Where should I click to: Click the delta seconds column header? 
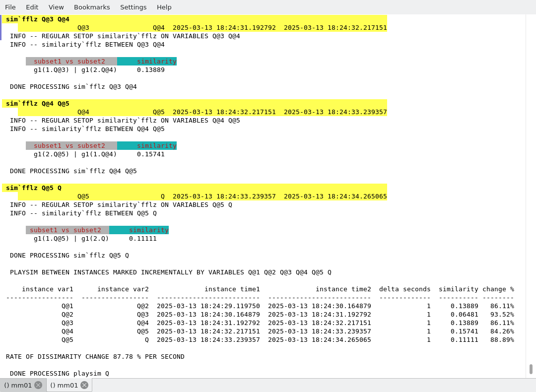(x=404, y=289)
